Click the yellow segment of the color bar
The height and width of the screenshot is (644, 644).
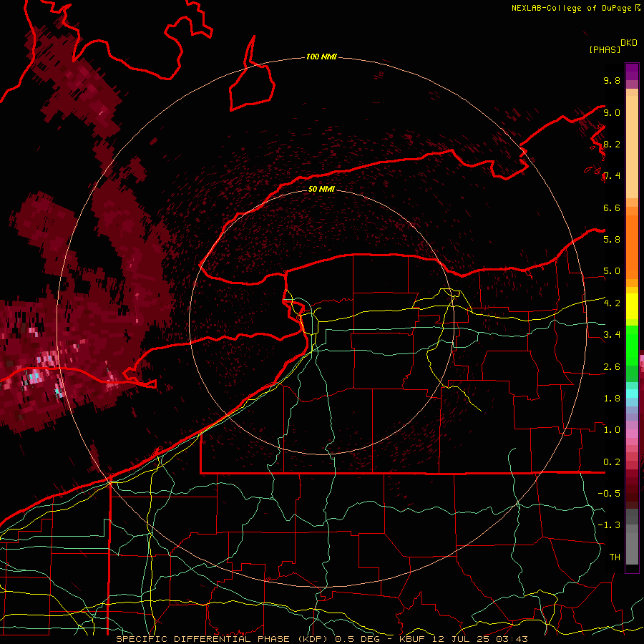(x=632, y=306)
